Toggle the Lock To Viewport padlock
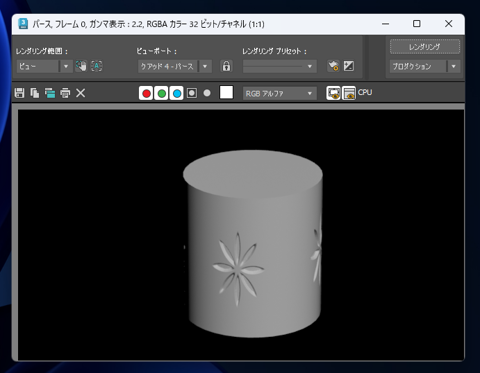Viewport: 480px width, 373px height. pos(226,66)
